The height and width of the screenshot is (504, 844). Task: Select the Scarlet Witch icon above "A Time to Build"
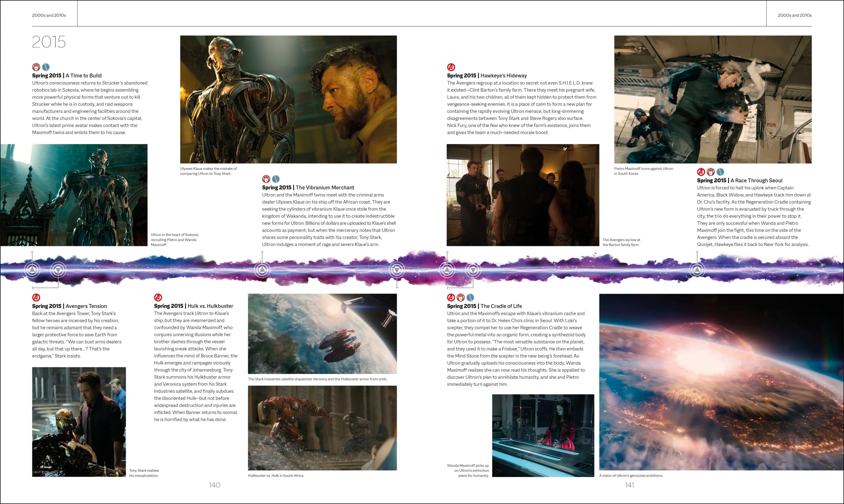[36, 67]
